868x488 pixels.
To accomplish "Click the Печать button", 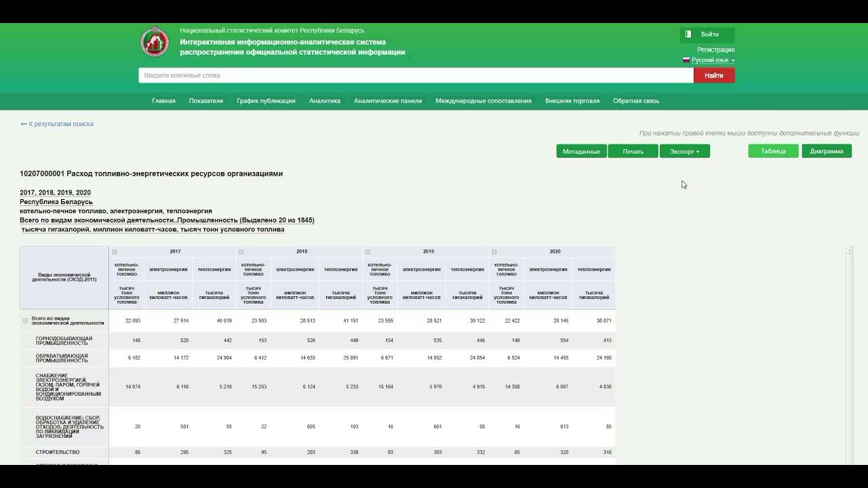I will point(633,151).
